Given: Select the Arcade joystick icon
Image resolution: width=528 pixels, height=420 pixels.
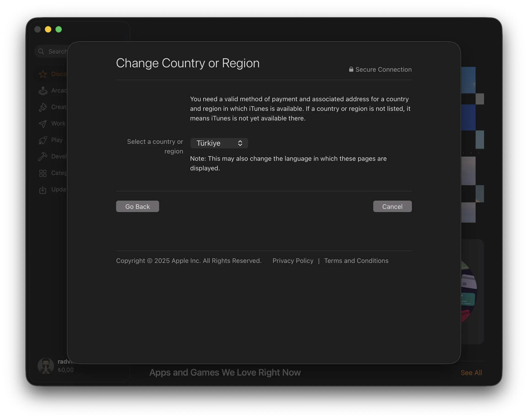Looking at the screenshot, I should (43, 91).
